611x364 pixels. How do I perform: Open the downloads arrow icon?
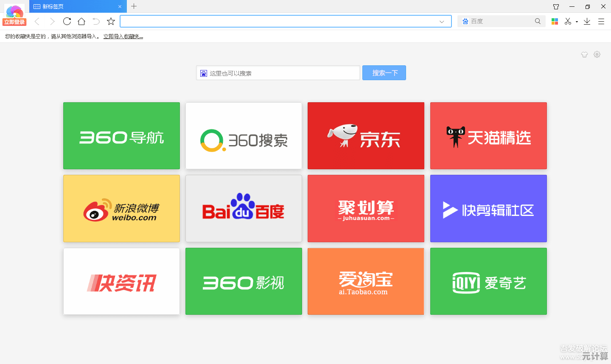[x=587, y=22]
